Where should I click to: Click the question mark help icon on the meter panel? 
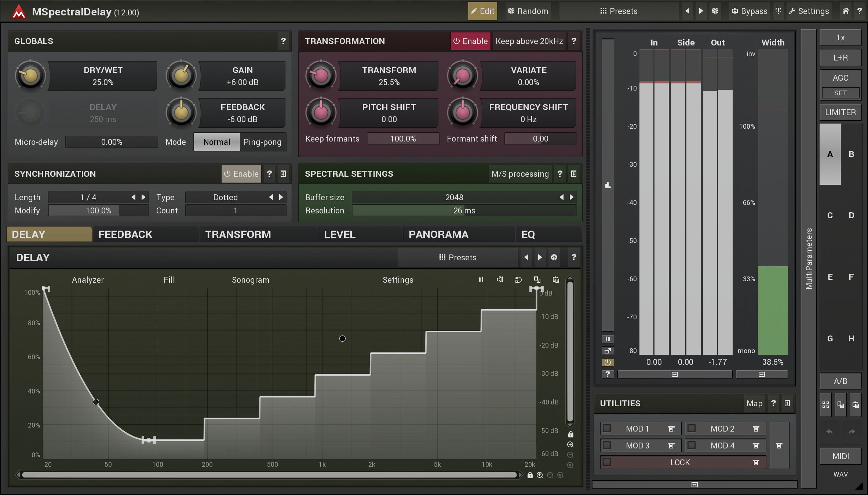click(x=608, y=374)
